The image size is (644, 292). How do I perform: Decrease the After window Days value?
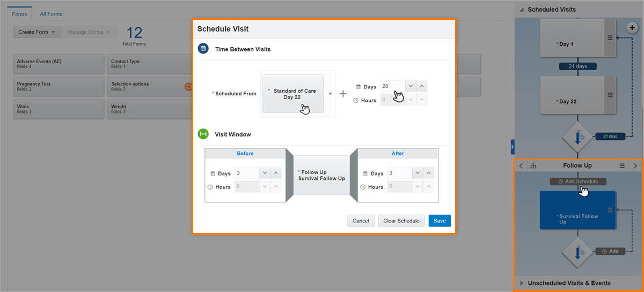pyautogui.click(x=417, y=173)
